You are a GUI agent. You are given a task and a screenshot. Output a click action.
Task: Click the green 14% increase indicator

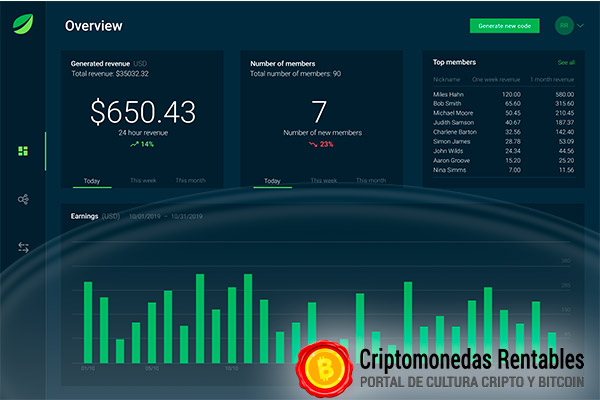[x=142, y=144]
